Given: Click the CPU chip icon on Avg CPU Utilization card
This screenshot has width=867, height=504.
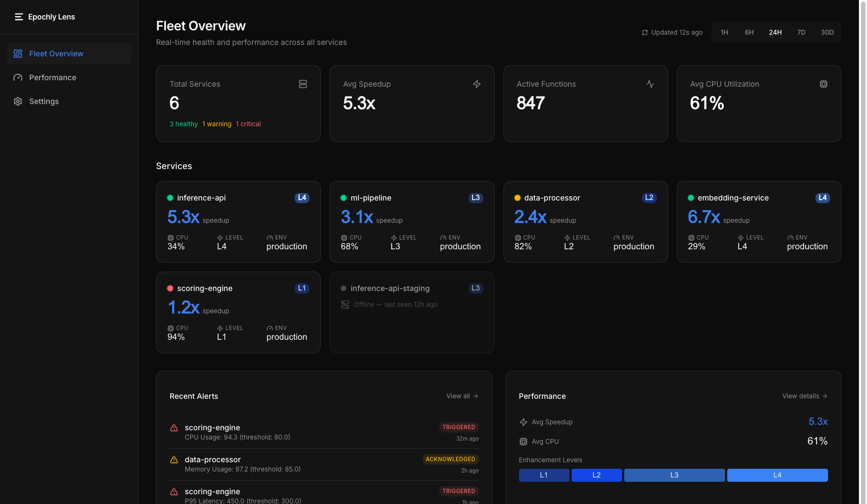Looking at the screenshot, I should (x=824, y=84).
